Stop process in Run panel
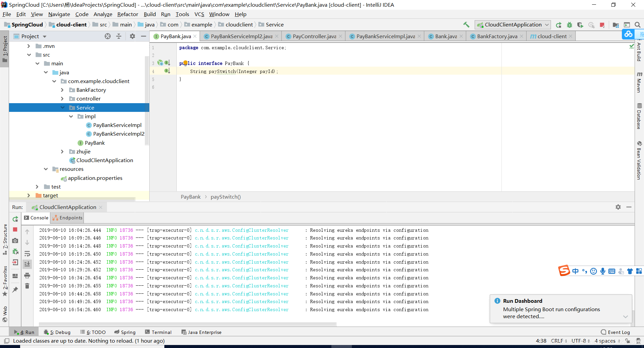 click(15, 229)
